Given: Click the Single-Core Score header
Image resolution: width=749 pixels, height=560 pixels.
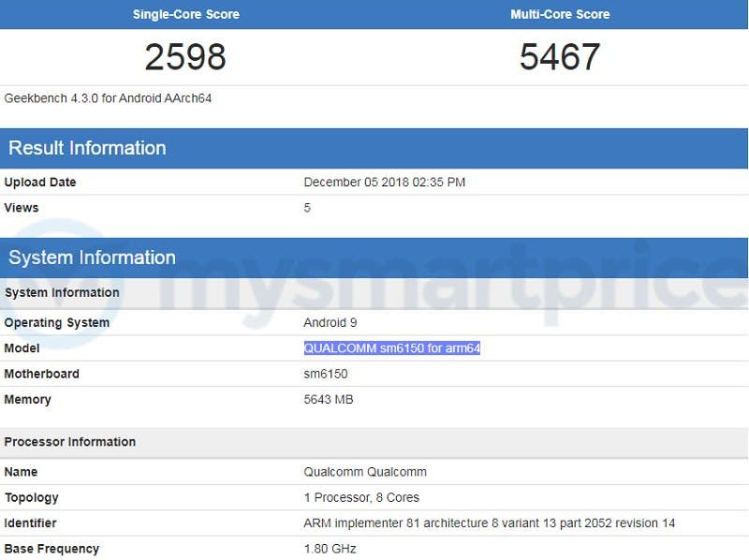Looking at the screenshot, I should [x=185, y=14].
